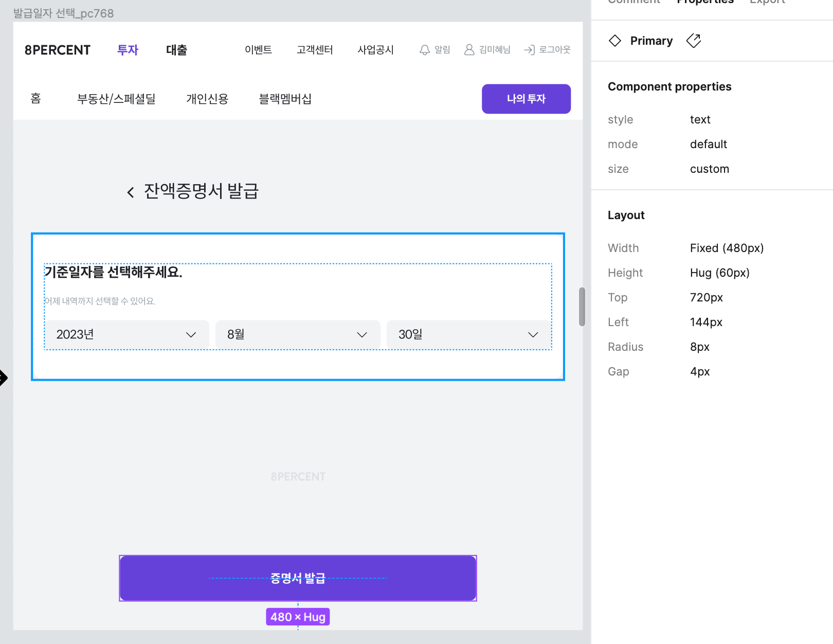Open the 8월 month dropdown

tap(298, 335)
